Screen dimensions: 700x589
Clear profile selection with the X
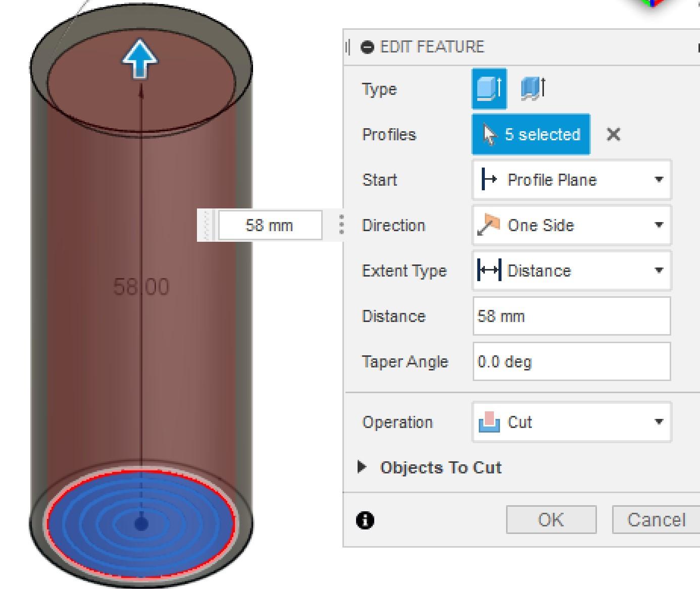pos(613,134)
